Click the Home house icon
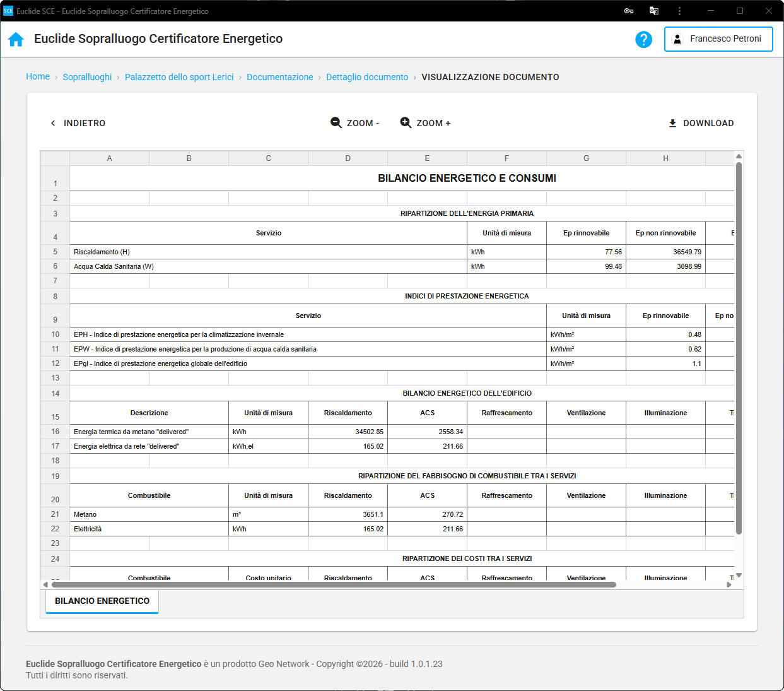 click(x=16, y=39)
